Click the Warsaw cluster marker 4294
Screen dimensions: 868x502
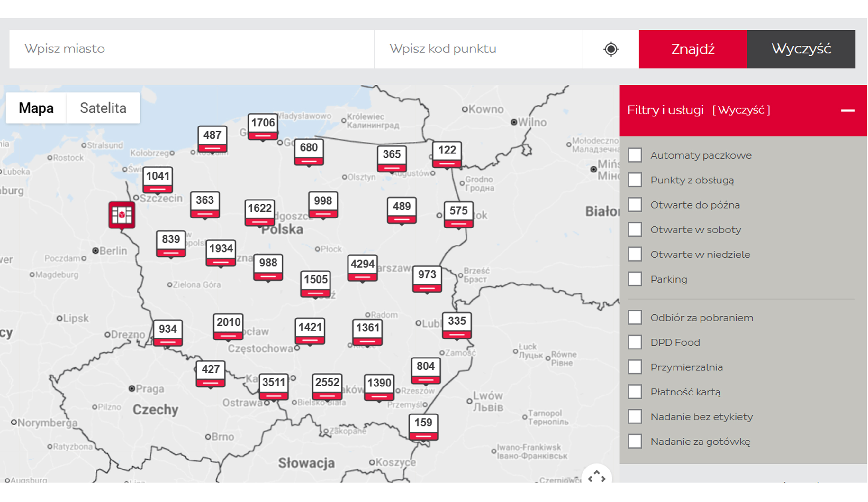tap(362, 268)
